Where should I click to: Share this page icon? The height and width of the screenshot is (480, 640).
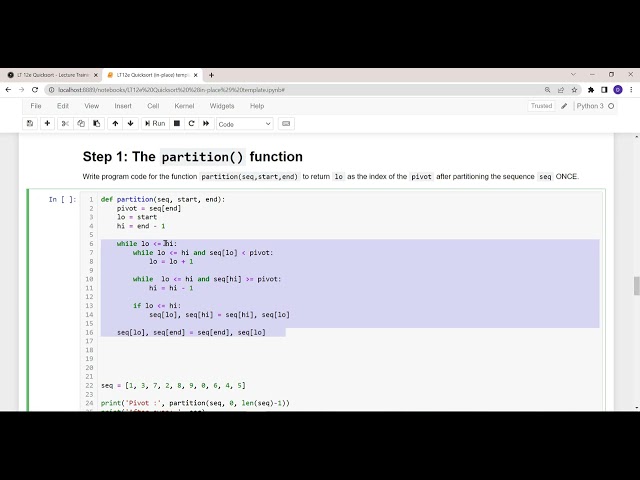coord(561,90)
